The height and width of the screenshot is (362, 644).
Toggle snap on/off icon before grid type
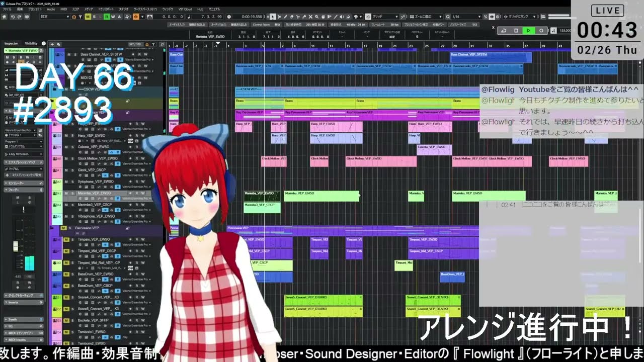(368, 17)
